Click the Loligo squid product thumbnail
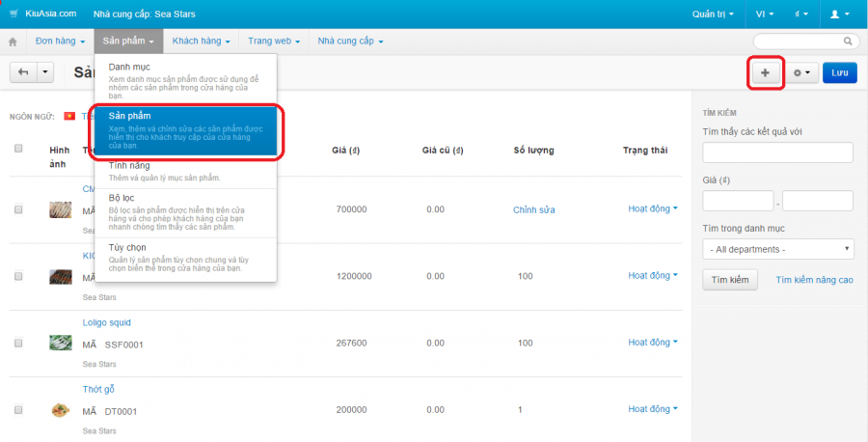The height and width of the screenshot is (442, 868). (61, 343)
